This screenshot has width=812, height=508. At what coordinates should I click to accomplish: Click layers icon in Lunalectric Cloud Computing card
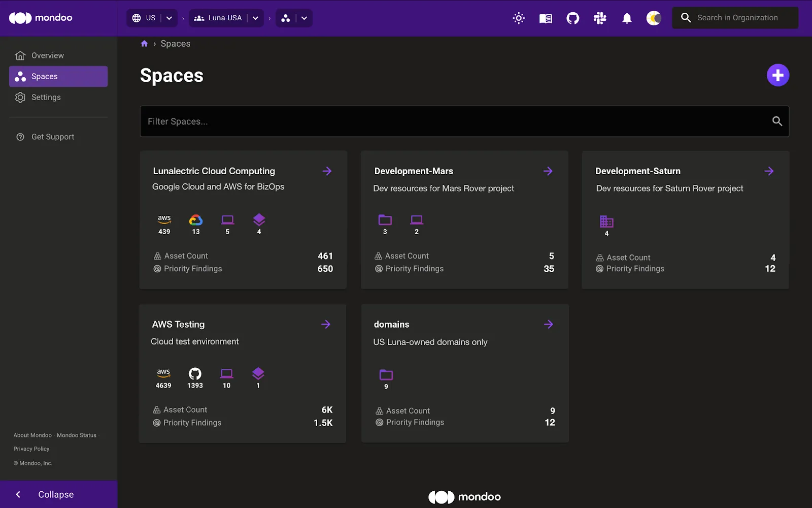pyautogui.click(x=259, y=219)
